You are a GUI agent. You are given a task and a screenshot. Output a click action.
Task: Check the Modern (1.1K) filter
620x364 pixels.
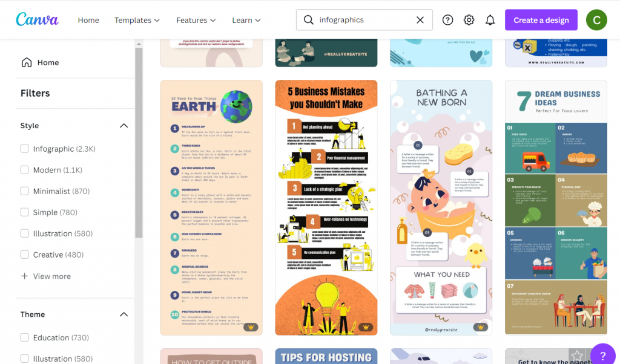point(24,170)
